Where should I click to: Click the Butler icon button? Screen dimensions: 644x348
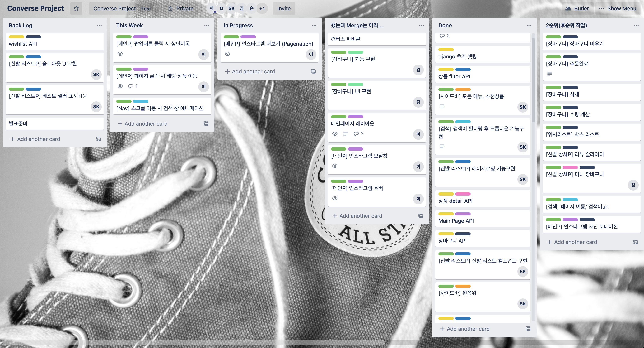coord(568,8)
